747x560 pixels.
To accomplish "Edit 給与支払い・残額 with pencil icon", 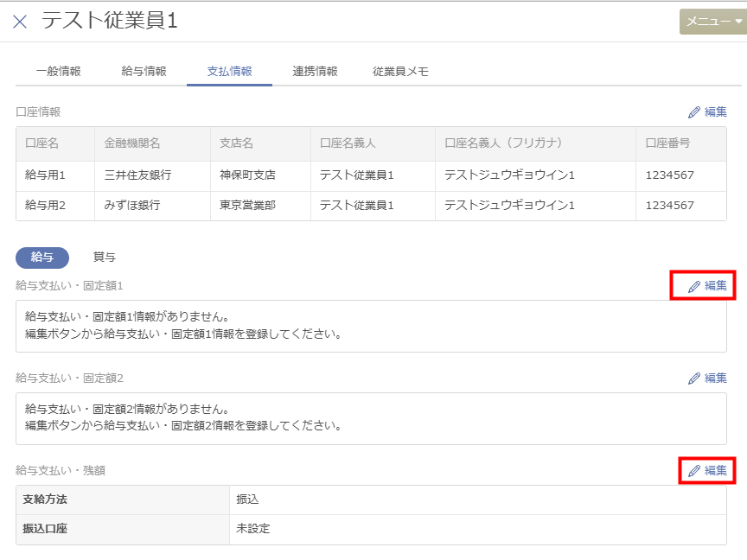I will (694, 471).
